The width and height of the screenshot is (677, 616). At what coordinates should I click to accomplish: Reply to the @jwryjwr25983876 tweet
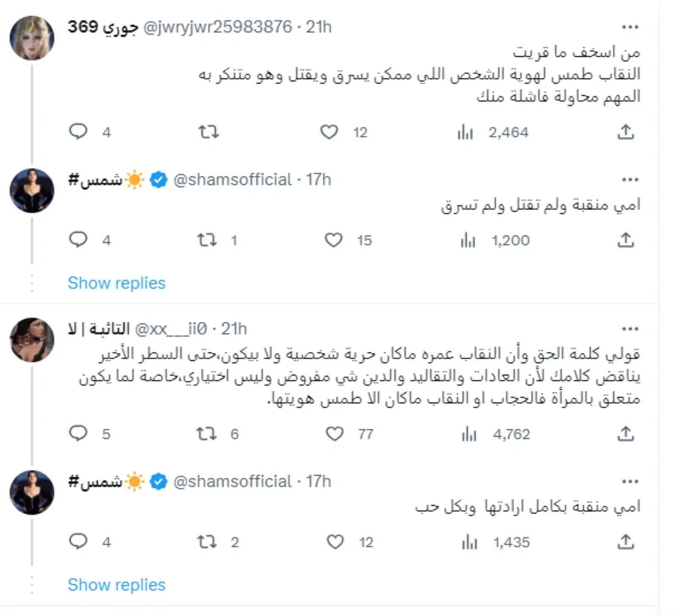(78, 132)
